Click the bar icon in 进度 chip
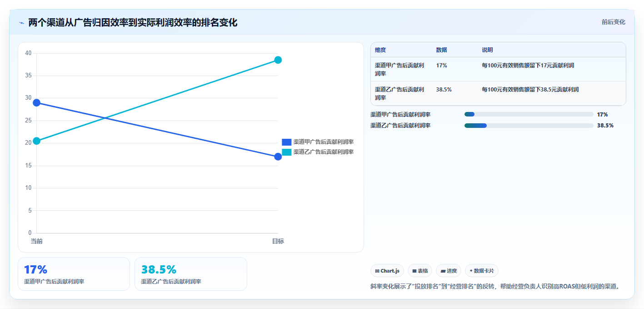This screenshot has width=644, height=309. click(x=443, y=271)
